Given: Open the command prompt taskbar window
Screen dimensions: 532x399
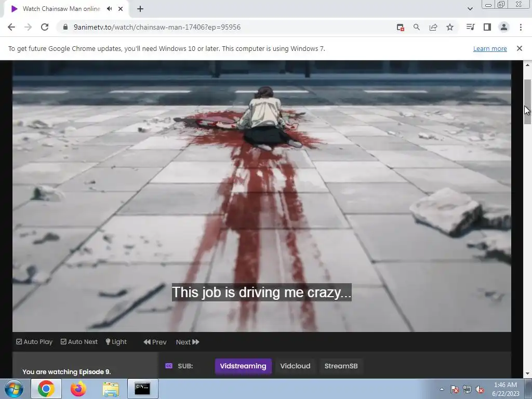Looking at the screenshot, I should [142, 389].
